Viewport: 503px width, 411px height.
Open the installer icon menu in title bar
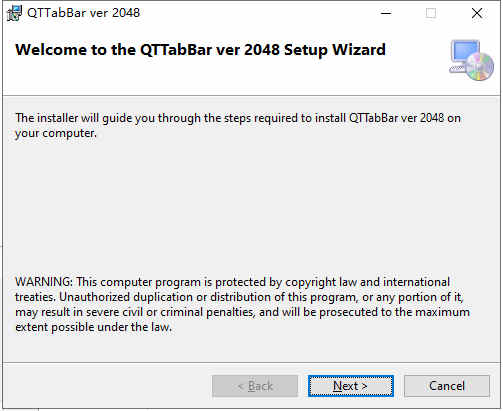[x=14, y=13]
